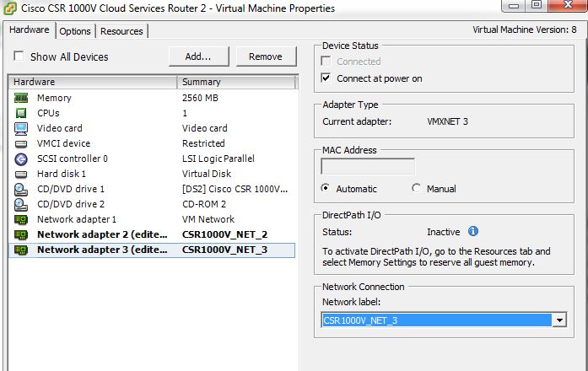This screenshot has width=588, height=371.
Task: Click the MAC Address input field
Action: (368, 167)
